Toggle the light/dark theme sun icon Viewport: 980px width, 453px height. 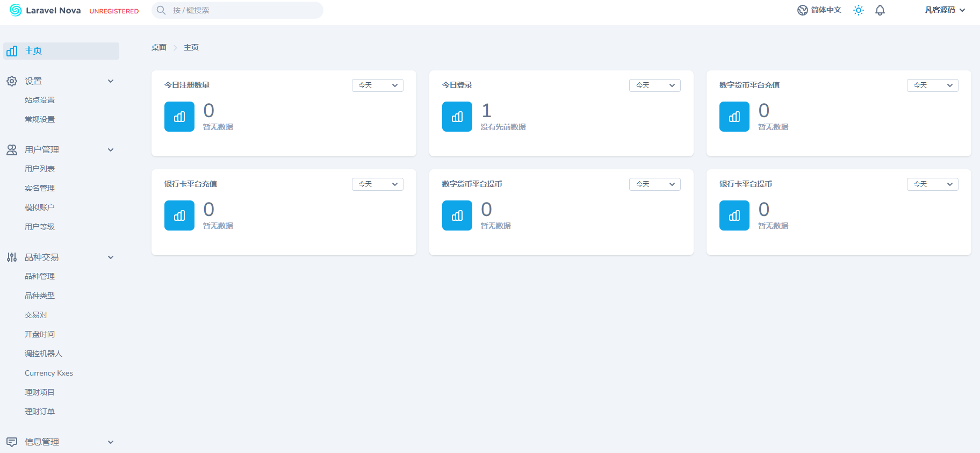[858, 10]
